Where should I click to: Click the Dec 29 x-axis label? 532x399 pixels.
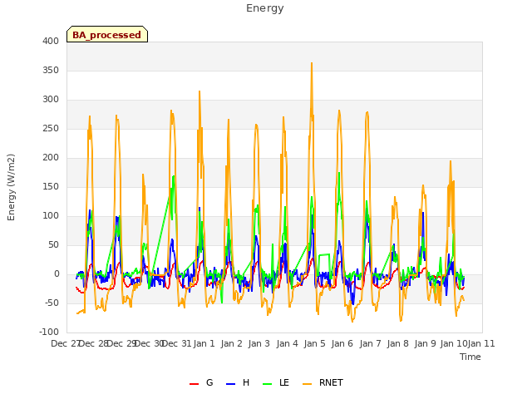click(x=121, y=344)
